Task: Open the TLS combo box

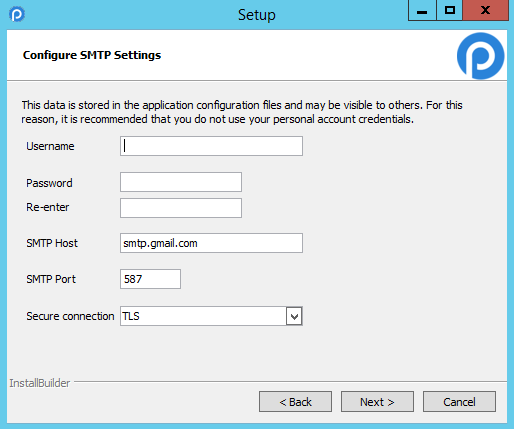Action: click(211, 316)
